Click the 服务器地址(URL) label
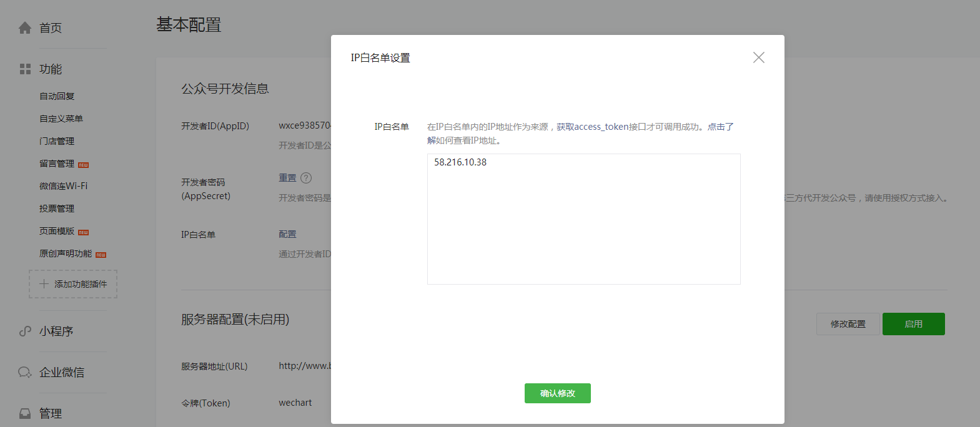 (x=214, y=366)
